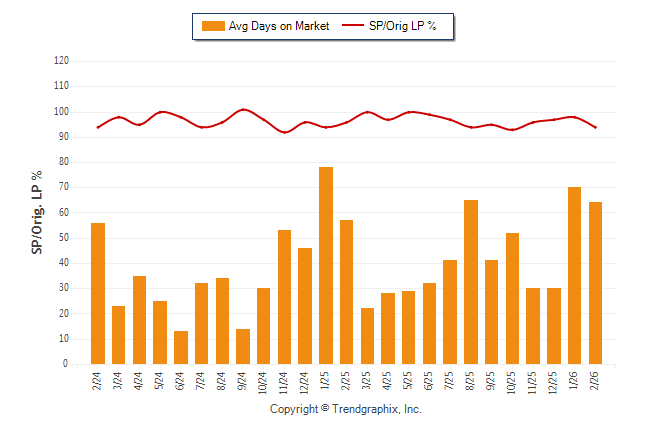The image size is (646, 434).
Task: Select the 2/24 orange bar
Action: click(x=98, y=293)
